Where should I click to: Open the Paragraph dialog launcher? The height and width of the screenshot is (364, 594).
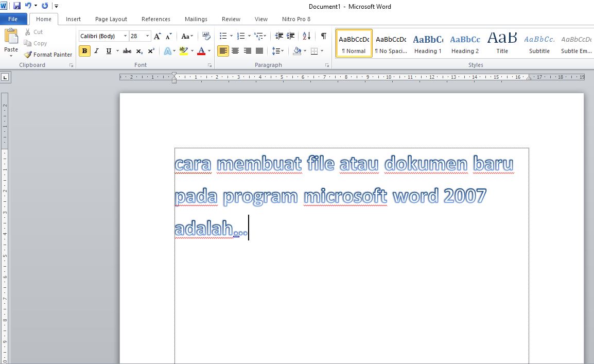327,65
